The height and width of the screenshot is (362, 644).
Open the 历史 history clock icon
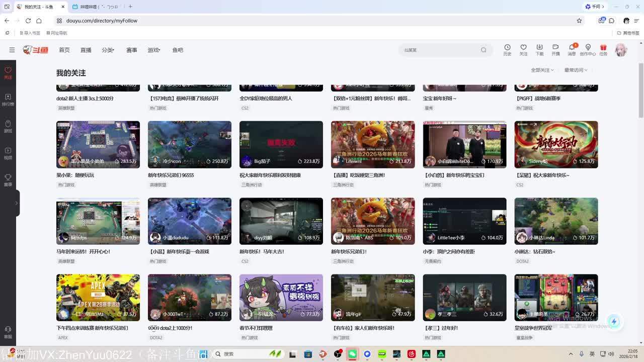tap(507, 49)
